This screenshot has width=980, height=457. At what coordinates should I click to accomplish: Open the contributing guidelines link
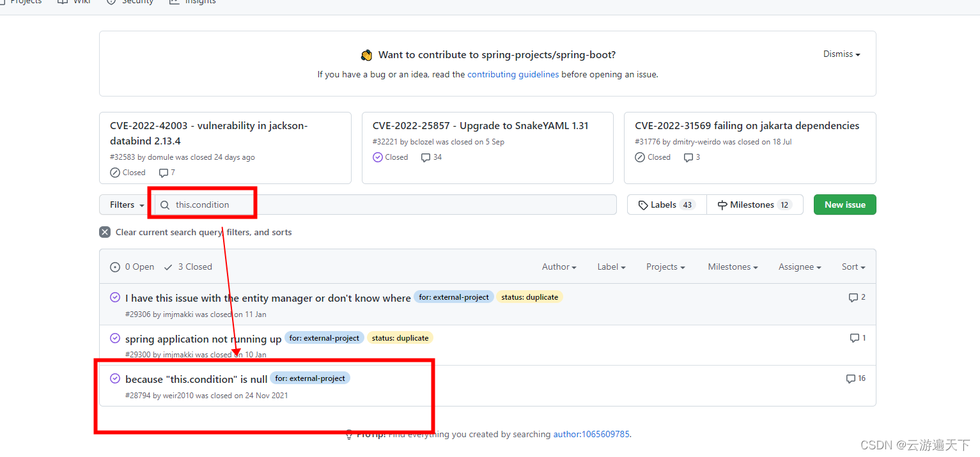pos(513,74)
